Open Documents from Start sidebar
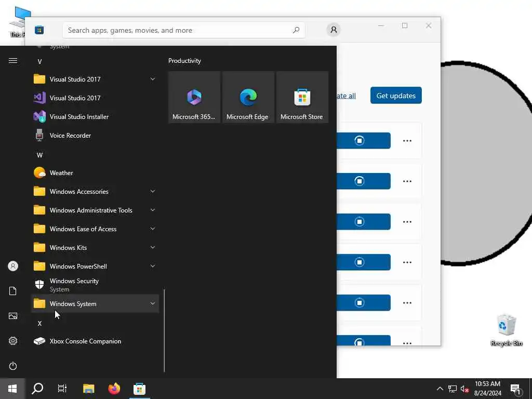The image size is (532, 399). 13,291
